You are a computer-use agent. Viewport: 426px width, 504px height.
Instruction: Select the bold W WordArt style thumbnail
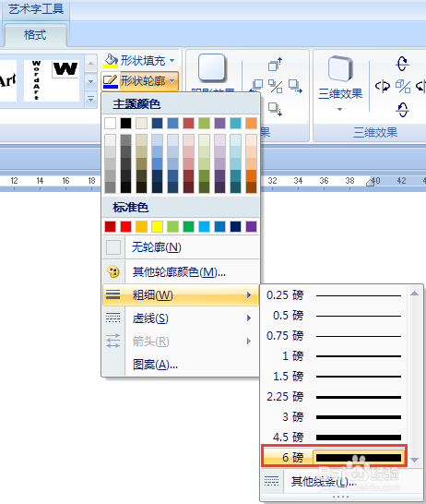point(65,69)
